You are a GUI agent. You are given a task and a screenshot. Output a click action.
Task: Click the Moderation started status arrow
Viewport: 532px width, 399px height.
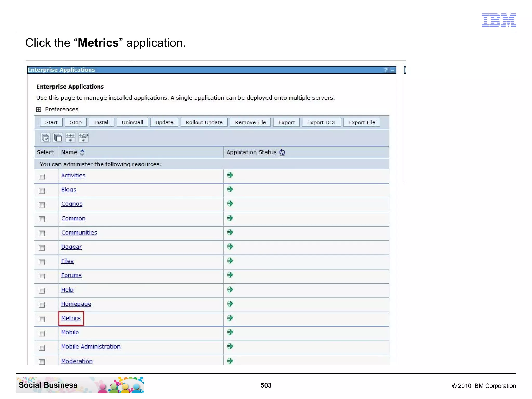pyautogui.click(x=230, y=361)
